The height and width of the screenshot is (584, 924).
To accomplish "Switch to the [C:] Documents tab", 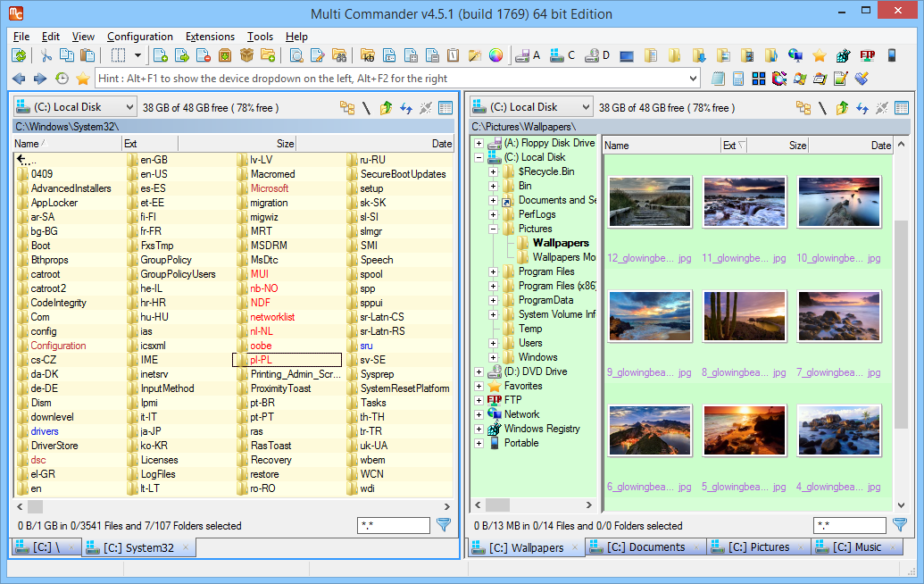I will [x=646, y=547].
